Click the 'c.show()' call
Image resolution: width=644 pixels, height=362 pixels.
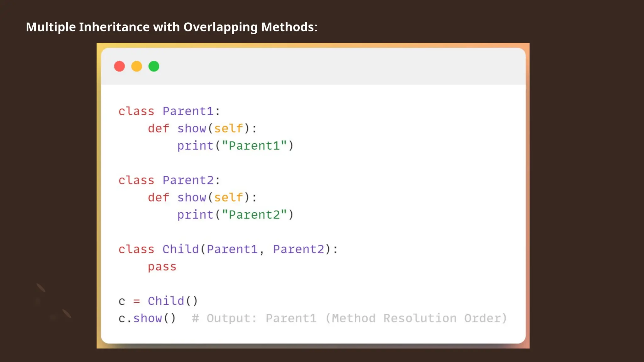[147, 318]
